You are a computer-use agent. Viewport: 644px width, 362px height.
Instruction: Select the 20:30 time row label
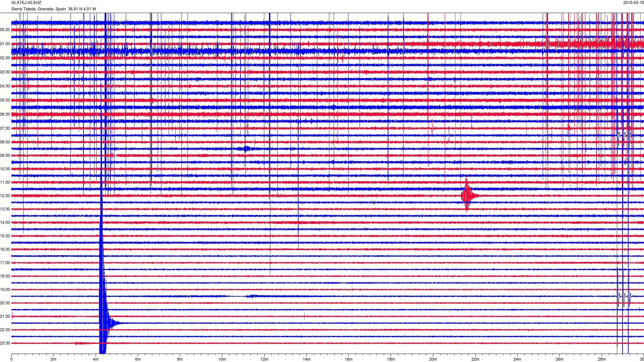(5, 303)
